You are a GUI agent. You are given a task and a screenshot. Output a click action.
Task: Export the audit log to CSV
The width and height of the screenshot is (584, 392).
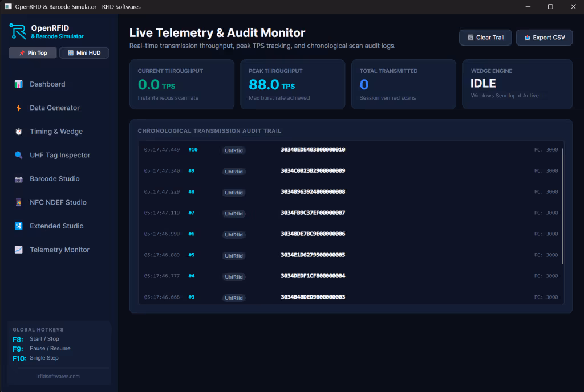544,38
